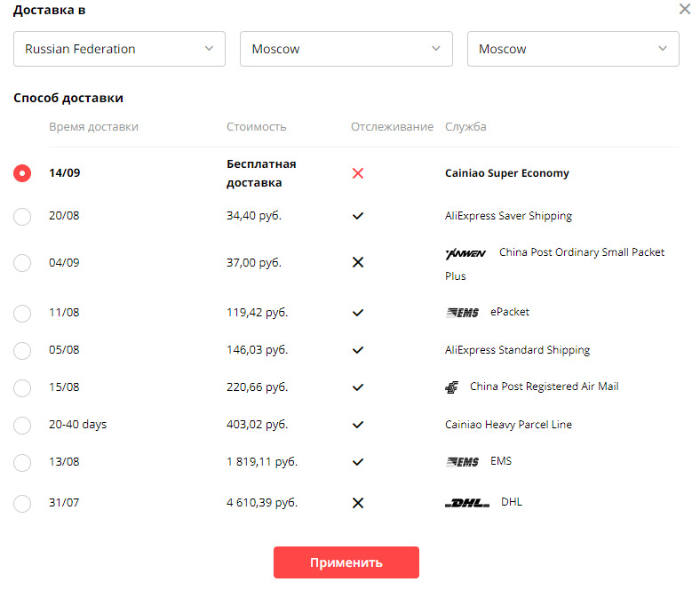Viewport: 700px width, 598px height.
Task: Click the EMS logo beside ePacket
Action: click(x=462, y=313)
